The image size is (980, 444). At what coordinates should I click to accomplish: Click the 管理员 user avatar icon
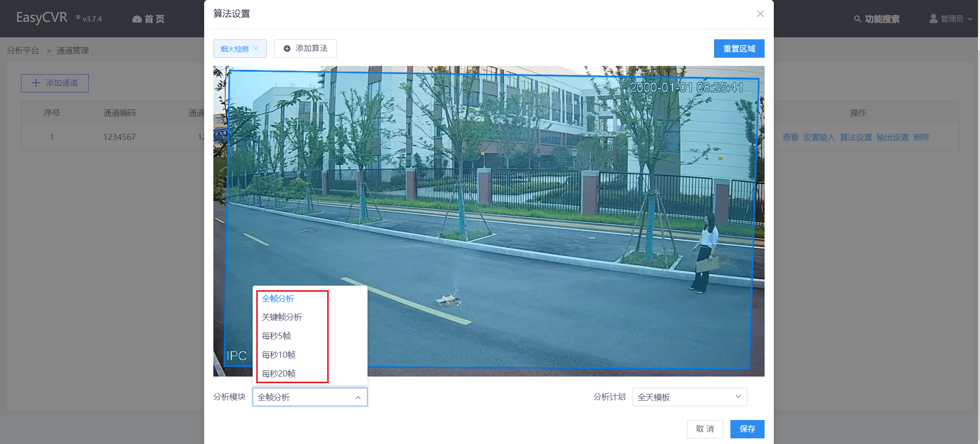(x=934, y=19)
